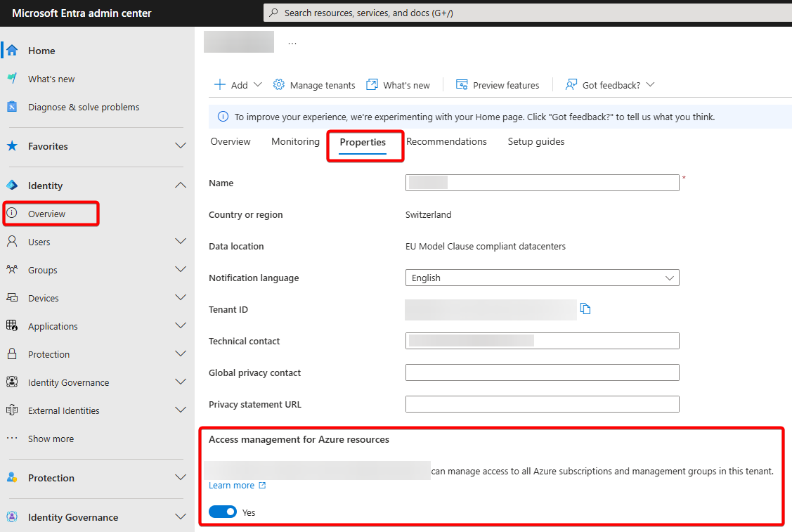Screen dimensions: 792x532
Task: Expand the Favorites section chevron
Action: [181, 145]
